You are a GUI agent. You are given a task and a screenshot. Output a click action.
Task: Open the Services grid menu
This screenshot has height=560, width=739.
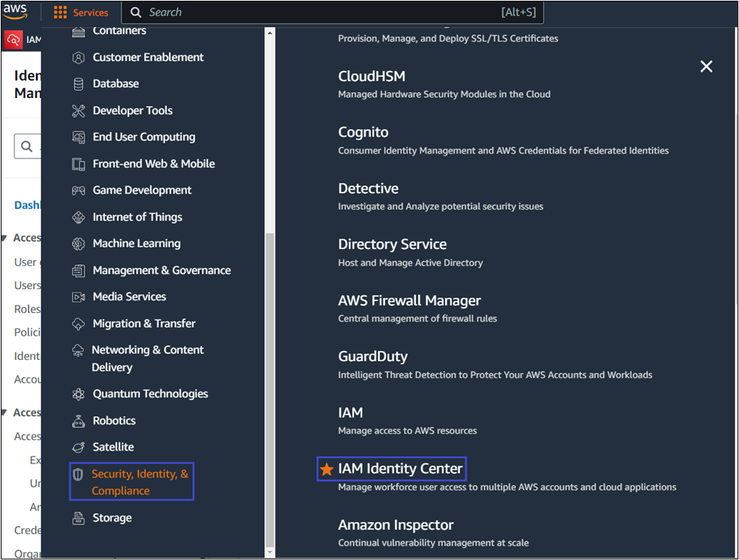coord(81,11)
